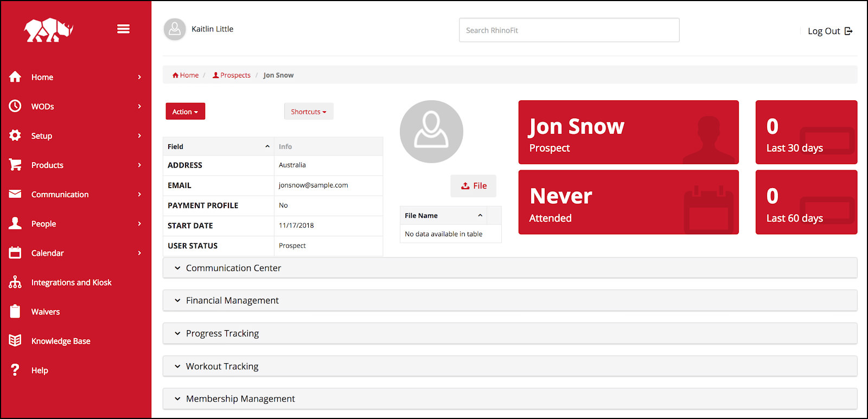868x419 pixels.
Task: Open the Action dropdown
Action: 185,112
